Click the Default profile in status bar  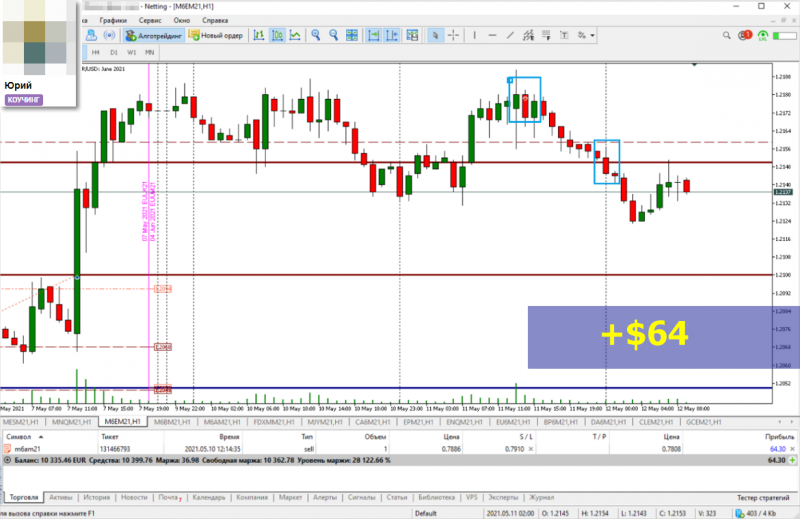tap(426, 513)
